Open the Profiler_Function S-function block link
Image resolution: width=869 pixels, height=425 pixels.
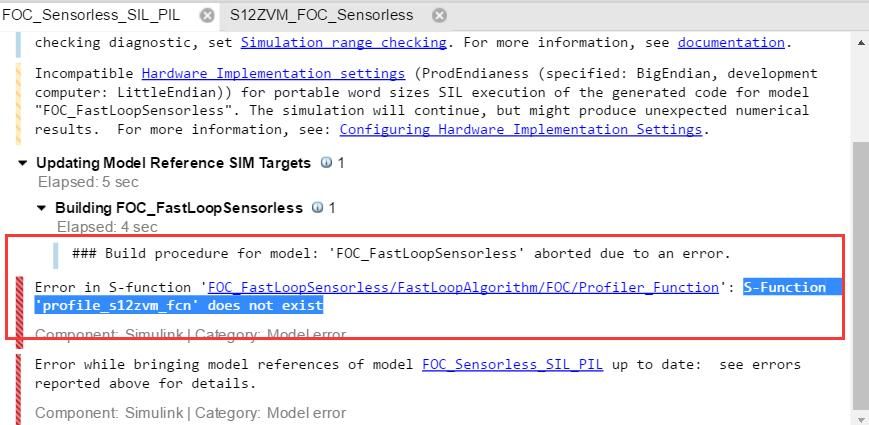[x=463, y=287]
